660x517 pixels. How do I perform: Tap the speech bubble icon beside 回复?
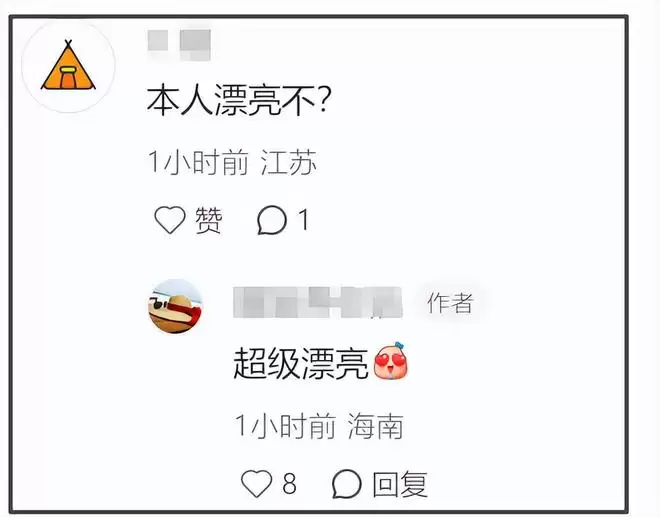(x=347, y=484)
